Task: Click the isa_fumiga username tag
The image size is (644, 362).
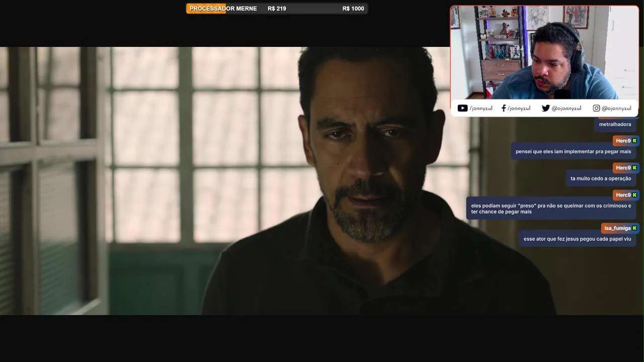Action: tap(620, 228)
